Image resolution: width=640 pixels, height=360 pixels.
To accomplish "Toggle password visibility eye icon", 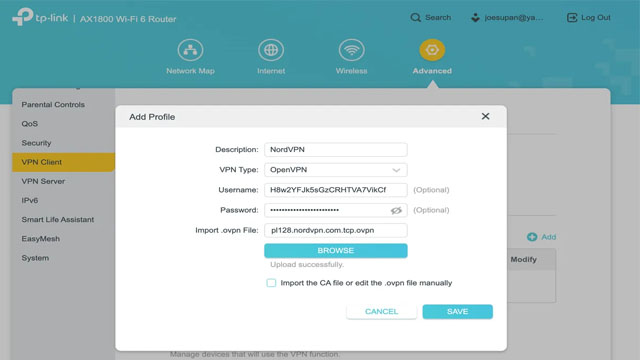I will click(396, 210).
